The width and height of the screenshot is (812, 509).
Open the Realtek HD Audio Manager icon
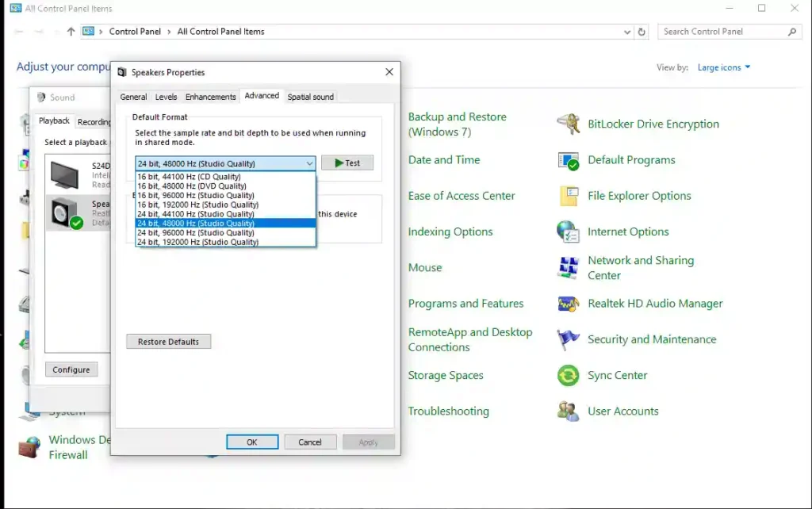pyautogui.click(x=568, y=304)
